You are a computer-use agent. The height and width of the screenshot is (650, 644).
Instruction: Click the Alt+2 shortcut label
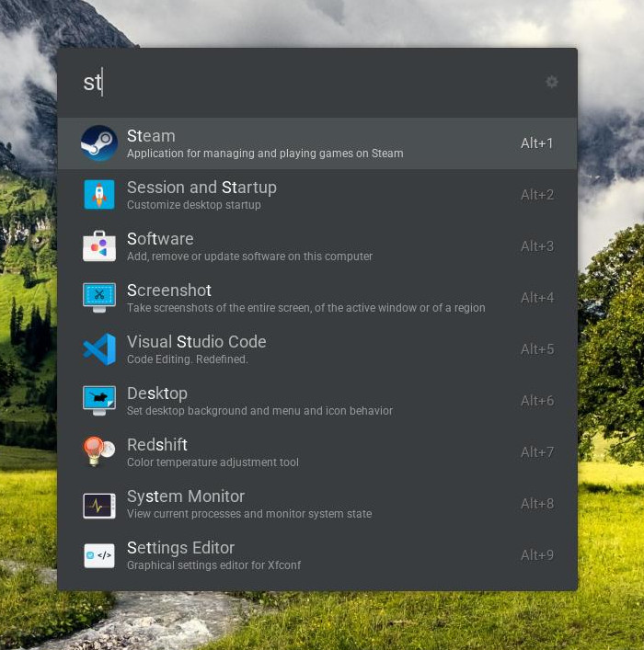click(x=537, y=195)
